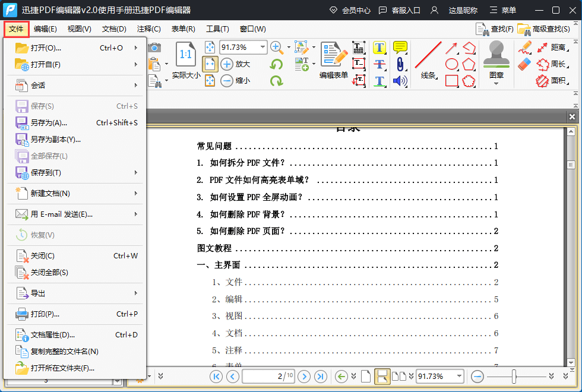The height and width of the screenshot is (392, 582).
Task: Open the 会员中心 member center link
Action: pyautogui.click(x=350, y=10)
